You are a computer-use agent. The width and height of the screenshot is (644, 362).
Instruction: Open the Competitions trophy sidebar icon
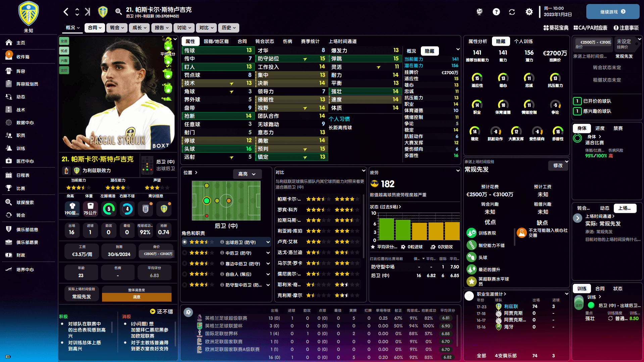(x=9, y=188)
